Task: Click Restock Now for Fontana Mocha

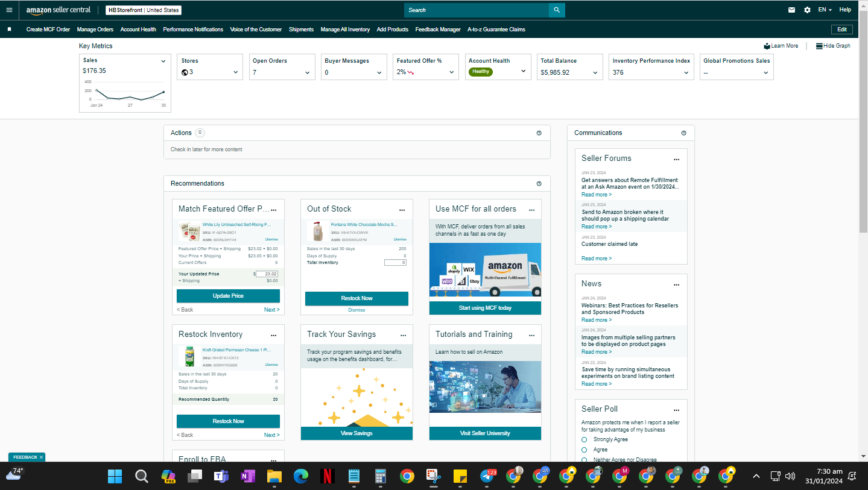Action: point(356,298)
